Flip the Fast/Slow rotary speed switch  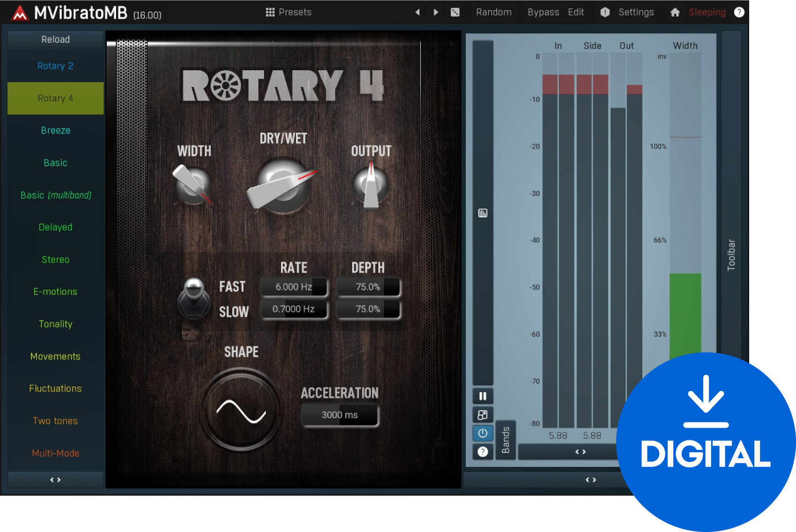point(194,299)
